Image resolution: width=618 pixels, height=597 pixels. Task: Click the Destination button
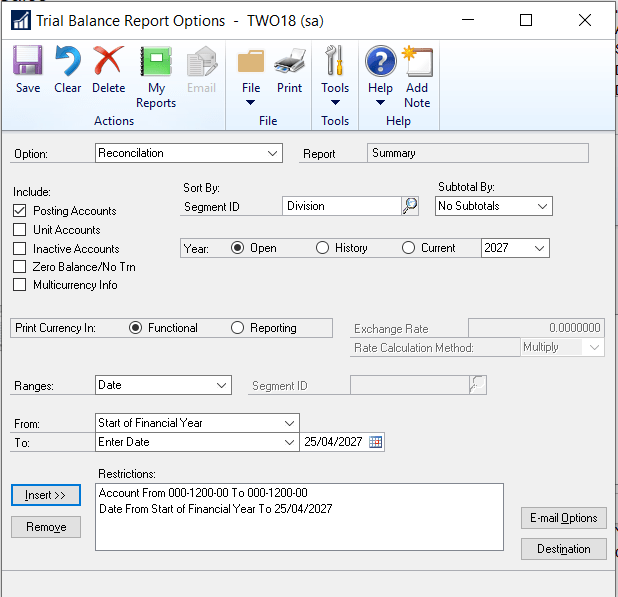tap(564, 549)
